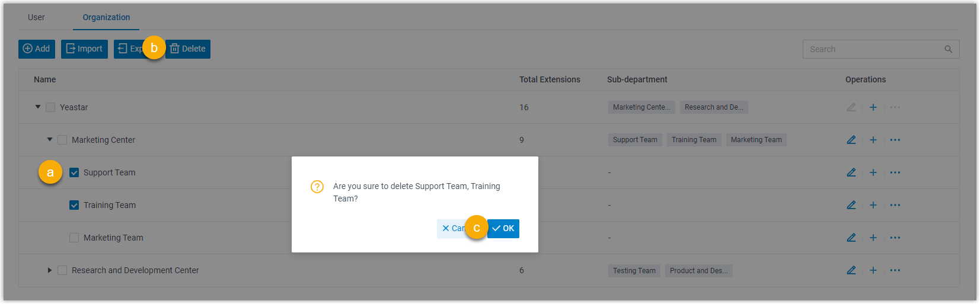Uncheck the Support Team checkbox
This screenshot has width=980, height=304.
pyautogui.click(x=74, y=172)
